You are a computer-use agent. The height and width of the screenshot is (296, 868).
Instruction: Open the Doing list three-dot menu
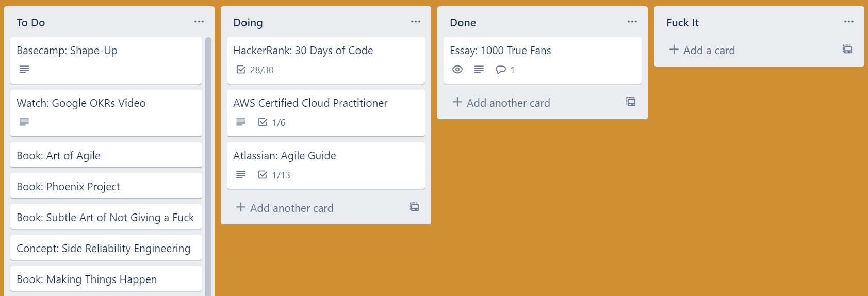tap(416, 22)
